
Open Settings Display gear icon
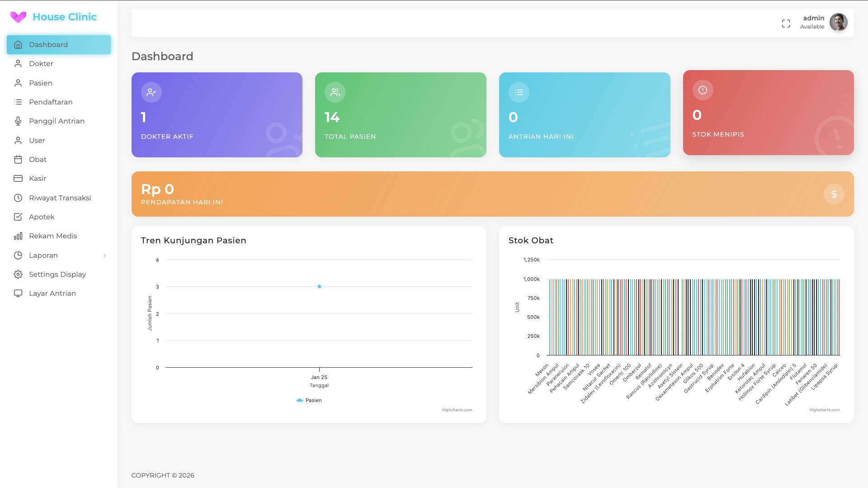(x=18, y=275)
